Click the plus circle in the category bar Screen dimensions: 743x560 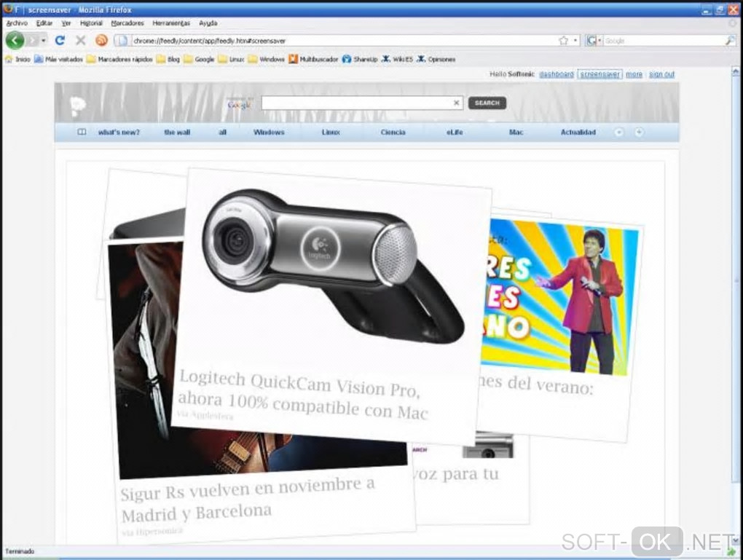pyautogui.click(x=639, y=133)
